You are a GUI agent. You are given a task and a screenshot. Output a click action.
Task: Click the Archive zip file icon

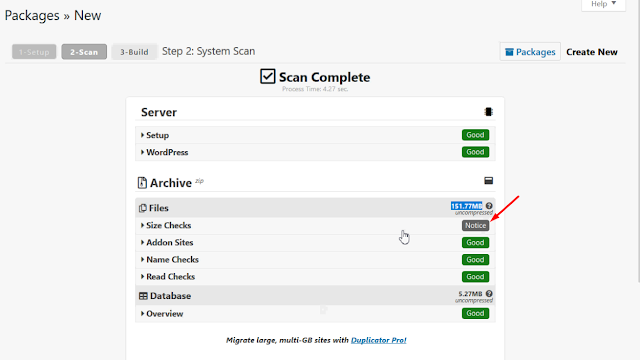click(x=142, y=183)
